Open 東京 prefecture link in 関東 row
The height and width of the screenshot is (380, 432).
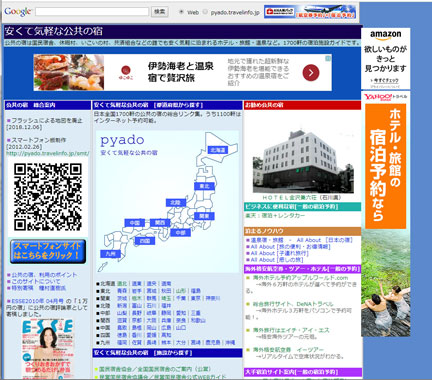pos(195,298)
